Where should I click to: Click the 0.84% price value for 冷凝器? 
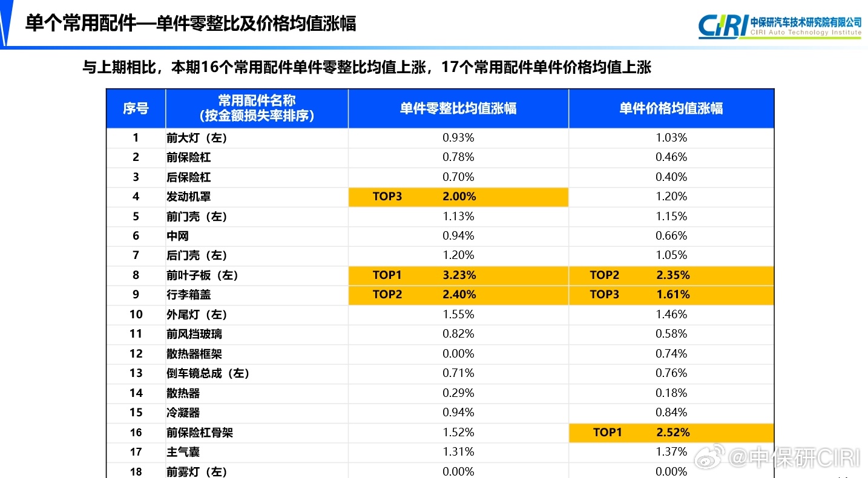point(671,413)
